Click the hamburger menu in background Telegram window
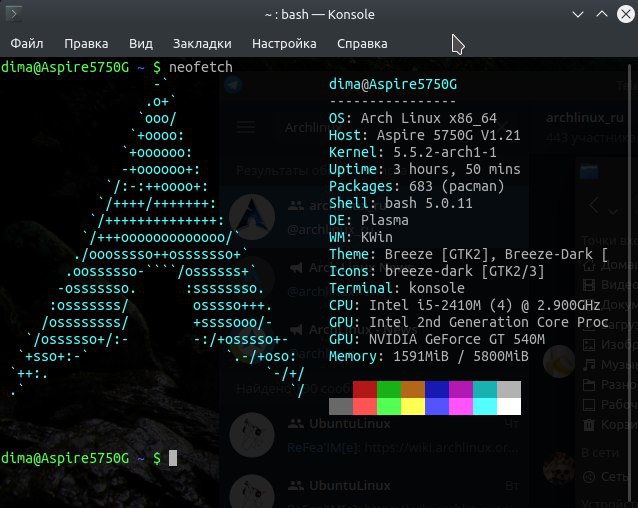The image size is (638, 508). pos(246,127)
